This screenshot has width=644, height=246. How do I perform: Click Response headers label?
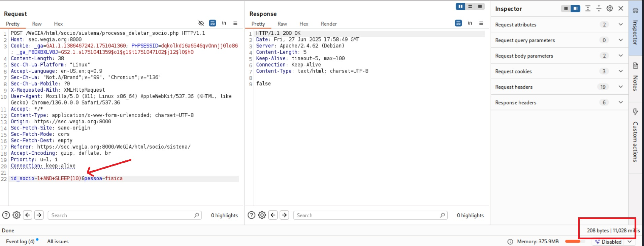tap(516, 102)
